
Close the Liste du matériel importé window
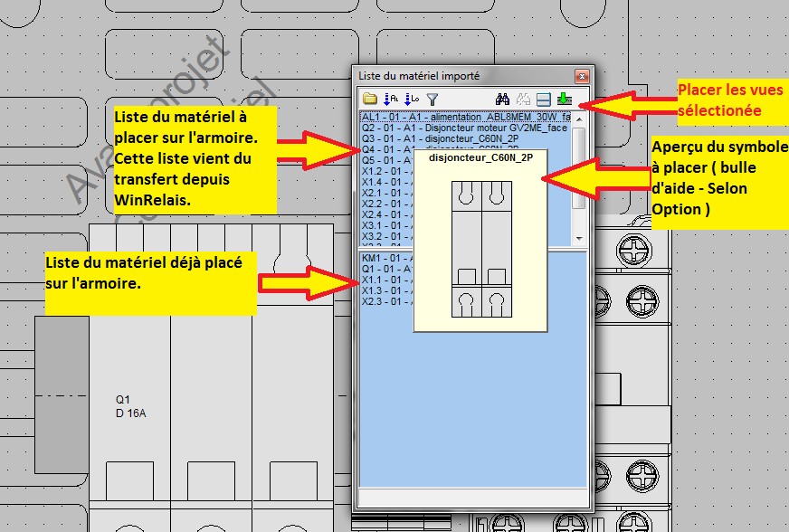pyautogui.click(x=582, y=76)
